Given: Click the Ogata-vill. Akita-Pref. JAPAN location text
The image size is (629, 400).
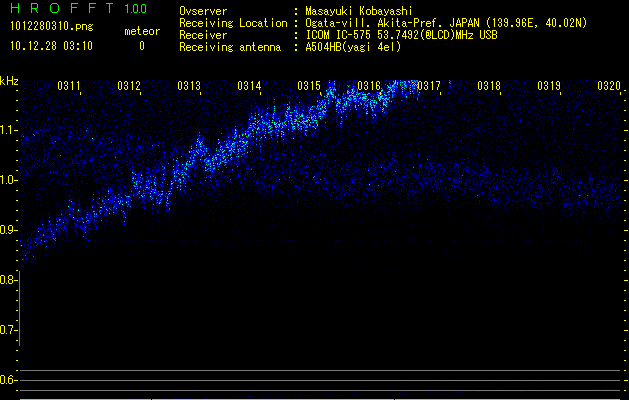Looking at the screenshot, I should (446, 23).
